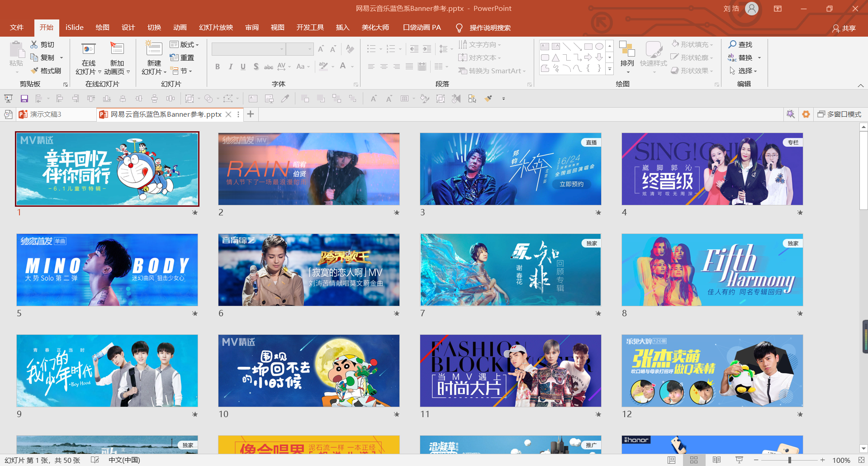Image resolution: width=868 pixels, height=466 pixels.
Task: Click the fit slide to window icon
Action: [x=861, y=460]
